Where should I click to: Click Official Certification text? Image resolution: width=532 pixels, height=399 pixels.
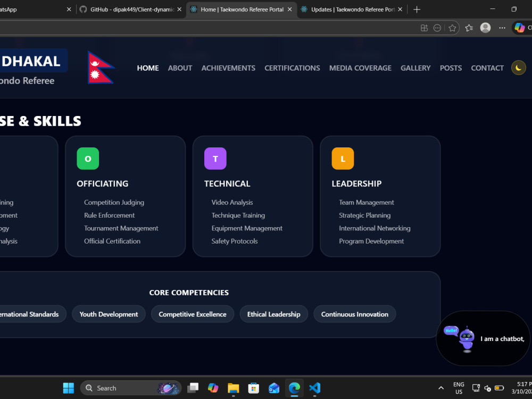112,241
